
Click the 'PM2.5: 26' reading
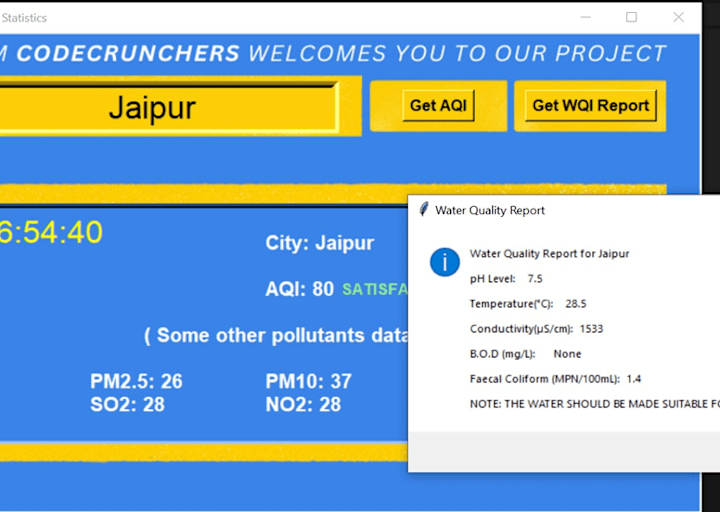pos(136,381)
